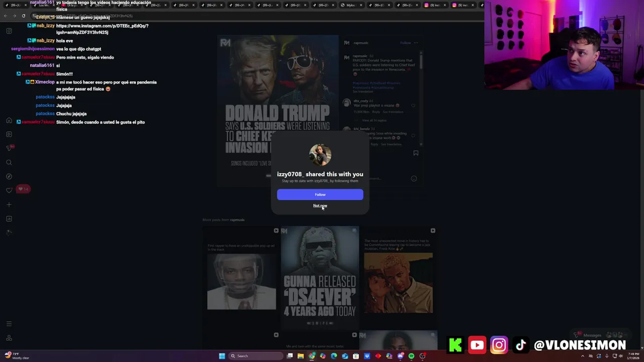Open Reels from the Instagram sidebar
The height and width of the screenshot is (362, 644).
9,134
